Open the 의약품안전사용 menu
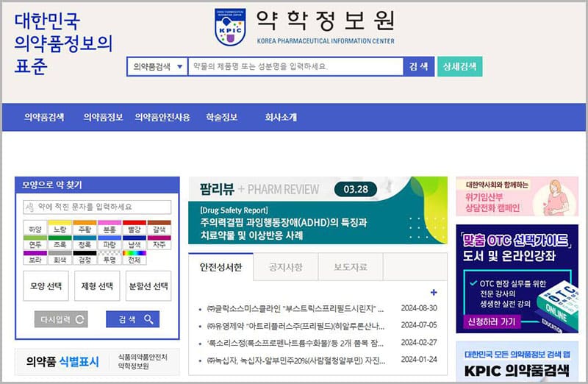 pos(162,118)
